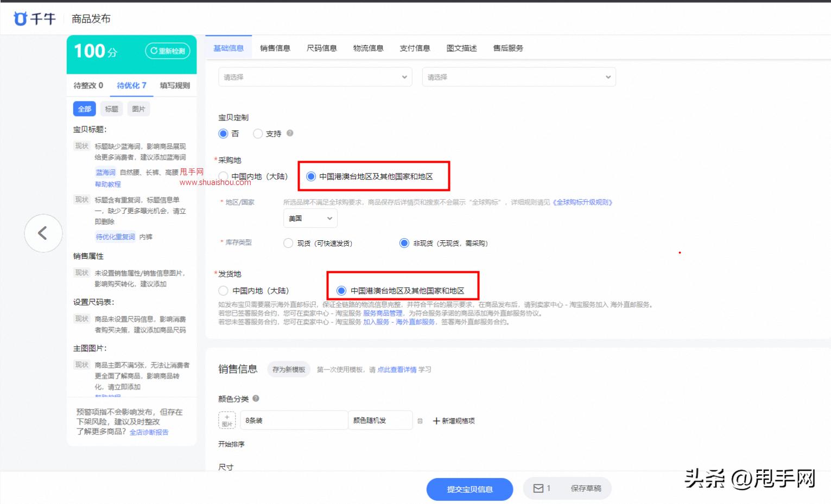Screen dimensions: 831x504
Task: Open the first 请选择 dropdown
Action: coord(315,76)
